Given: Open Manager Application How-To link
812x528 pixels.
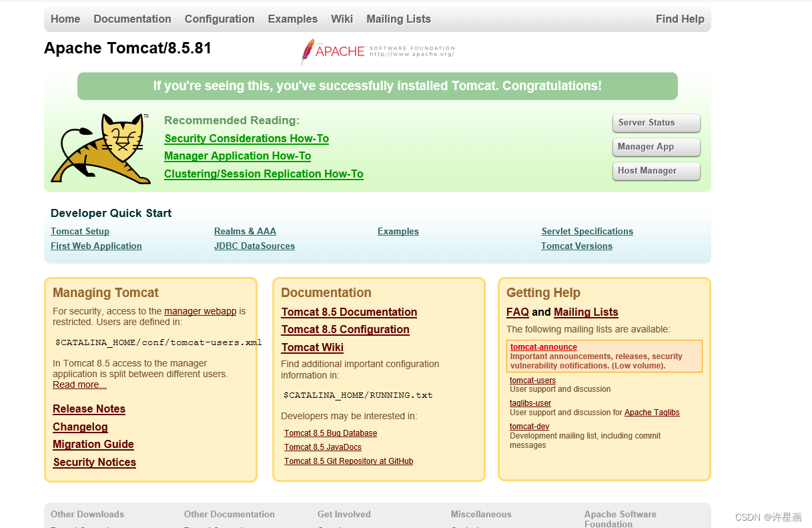Looking at the screenshot, I should point(238,156).
